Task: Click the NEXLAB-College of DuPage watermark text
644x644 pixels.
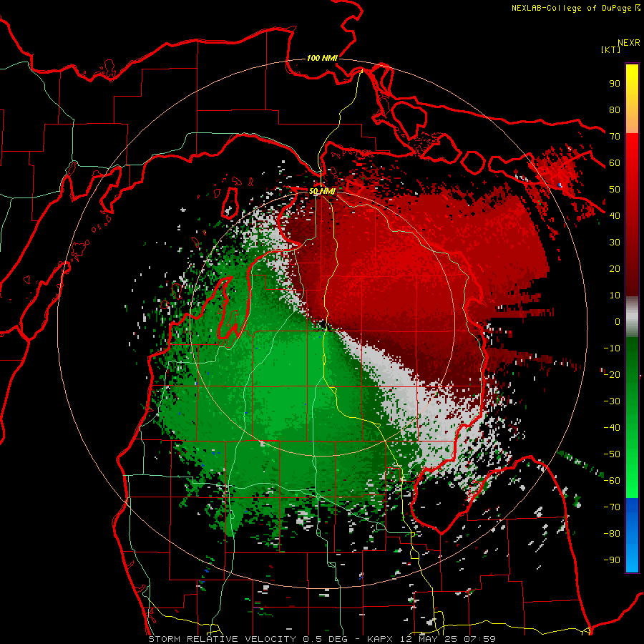Action: (x=571, y=8)
